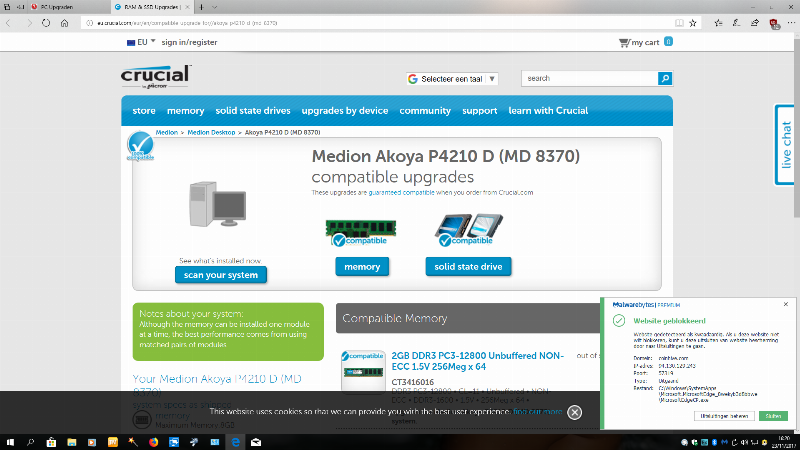Open taskbar search magnifier
Image resolution: width=800 pixels, height=450 pixels.
30,442
